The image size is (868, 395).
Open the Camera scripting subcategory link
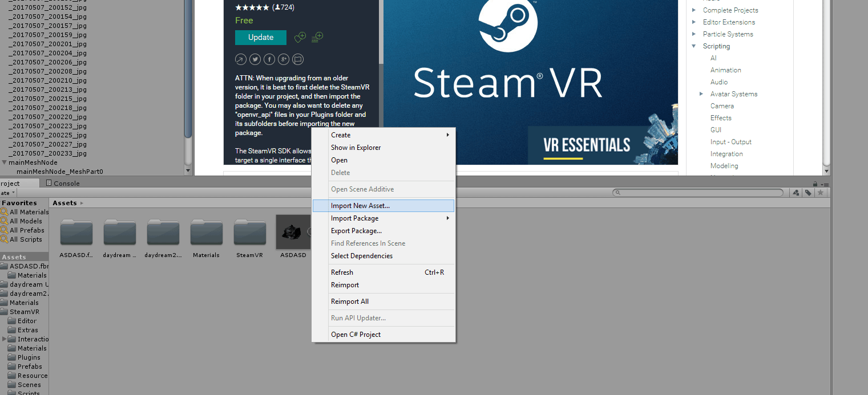[722, 106]
